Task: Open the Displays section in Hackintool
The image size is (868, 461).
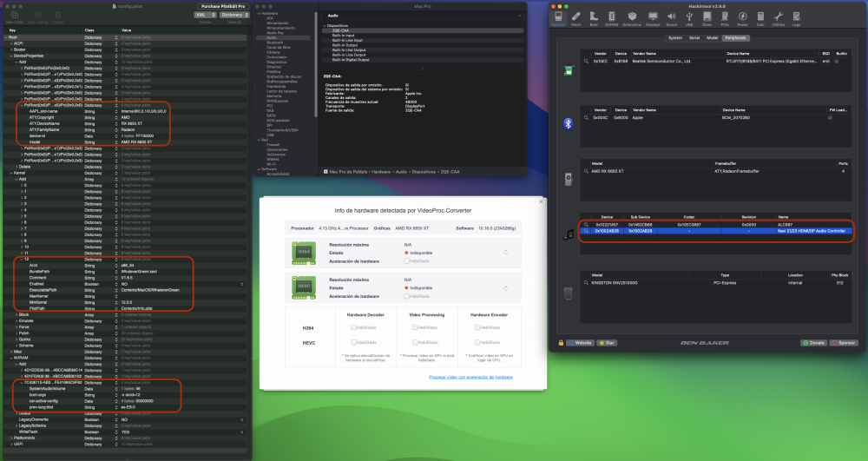Action: coord(653,18)
